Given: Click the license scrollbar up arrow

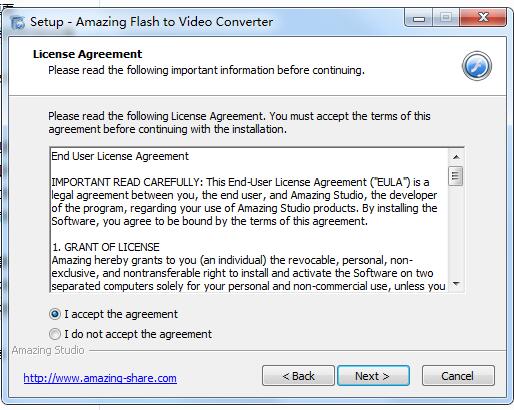Looking at the screenshot, I should click(x=456, y=157).
